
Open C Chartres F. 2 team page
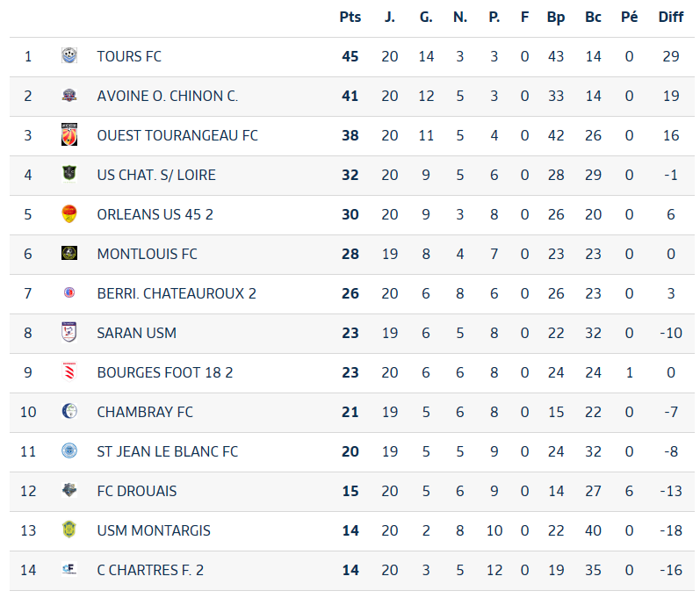tap(150, 570)
